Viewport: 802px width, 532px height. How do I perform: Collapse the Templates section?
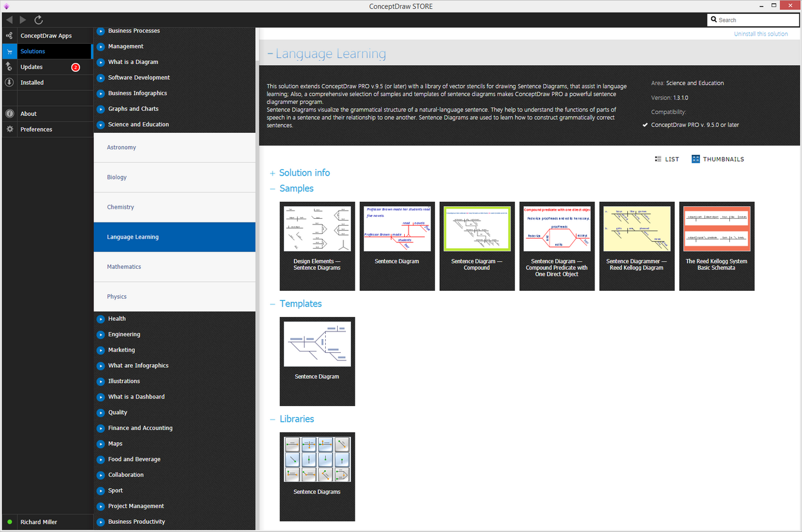(x=273, y=304)
